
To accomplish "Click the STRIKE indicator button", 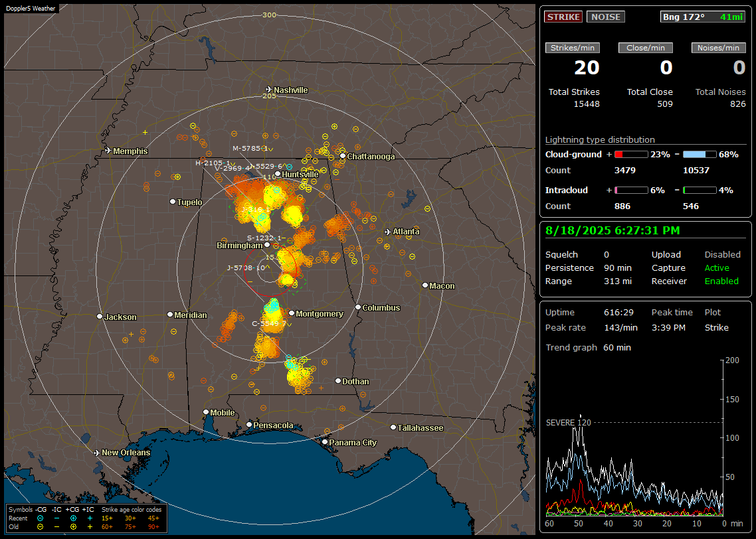I will (563, 17).
